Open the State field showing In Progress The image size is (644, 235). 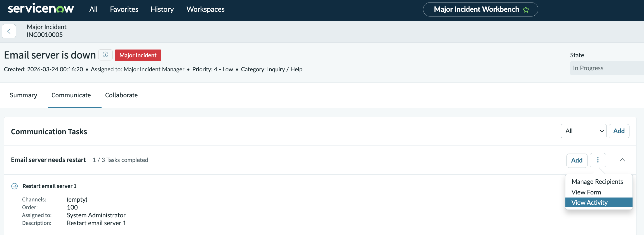(x=607, y=68)
